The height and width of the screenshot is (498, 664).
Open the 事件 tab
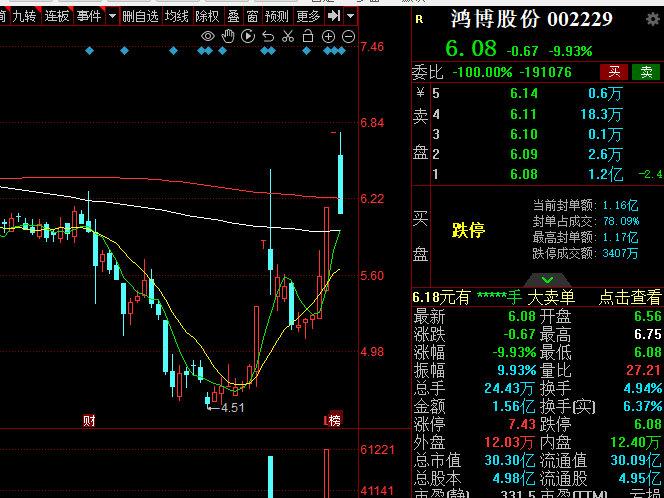coord(89,17)
